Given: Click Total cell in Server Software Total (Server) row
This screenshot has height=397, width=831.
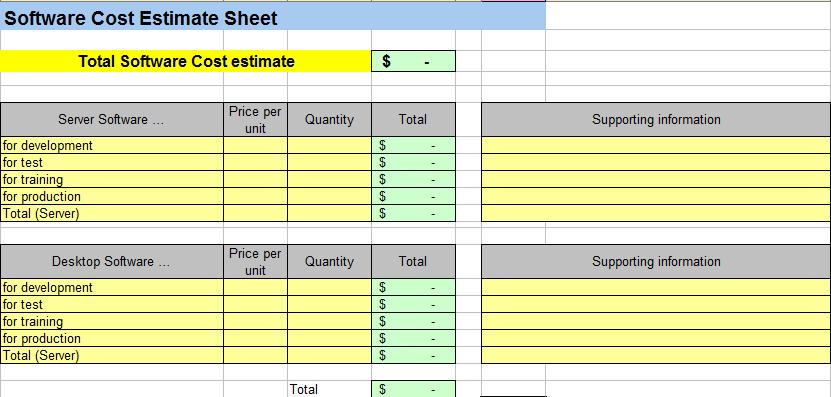Looking at the screenshot, I should tap(413, 213).
